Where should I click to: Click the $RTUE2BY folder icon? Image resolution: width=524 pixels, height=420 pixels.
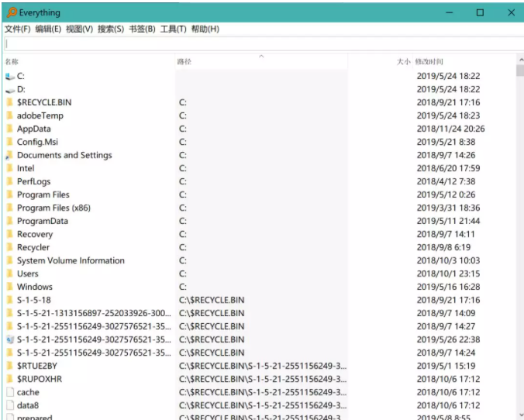pyautogui.click(x=10, y=366)
